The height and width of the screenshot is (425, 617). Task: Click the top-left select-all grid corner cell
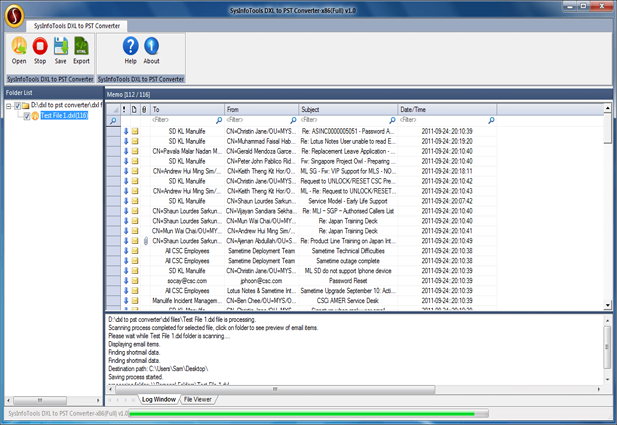pos(113,109)
